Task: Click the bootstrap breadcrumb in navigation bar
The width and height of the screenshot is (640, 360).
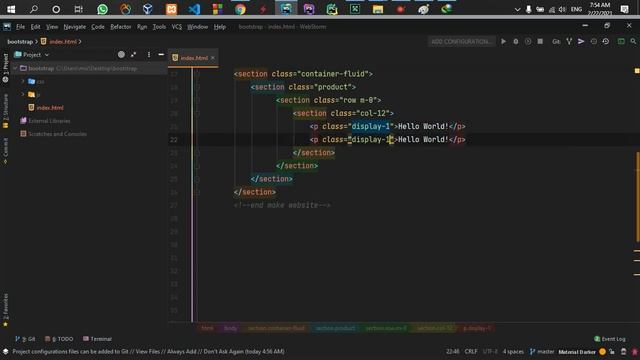Action: 20,42
